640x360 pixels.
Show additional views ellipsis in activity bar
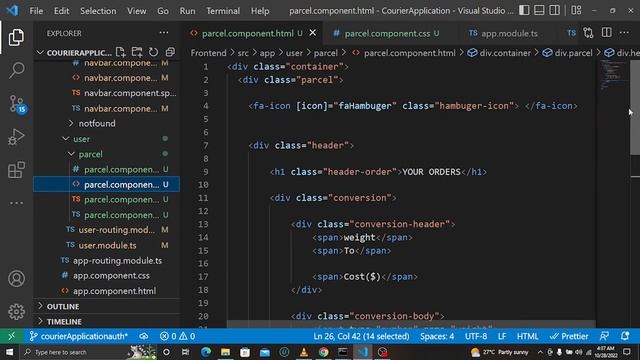(16, 203)
